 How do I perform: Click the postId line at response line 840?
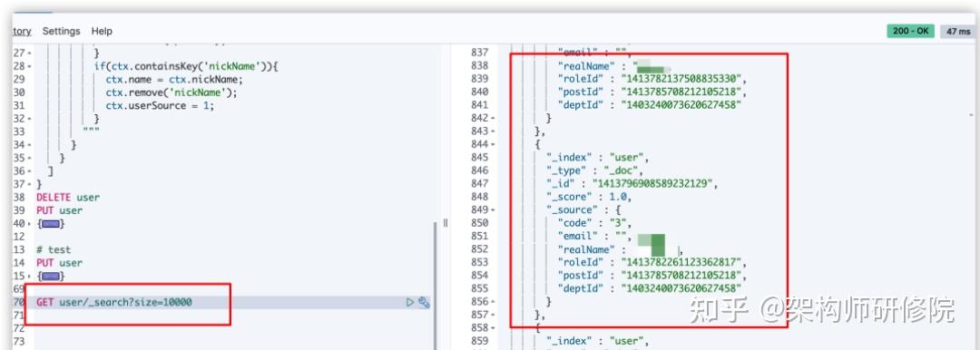tap(652, 92)
